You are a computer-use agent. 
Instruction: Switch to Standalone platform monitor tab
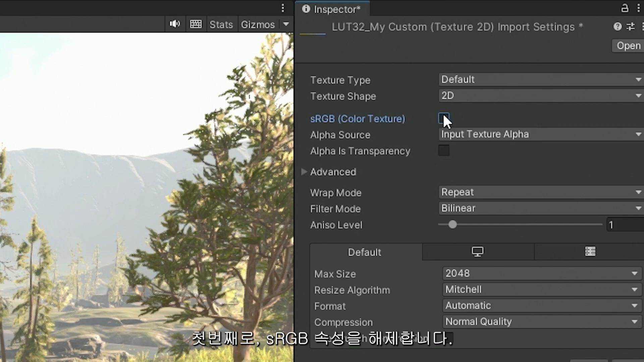tap(478, 252)
